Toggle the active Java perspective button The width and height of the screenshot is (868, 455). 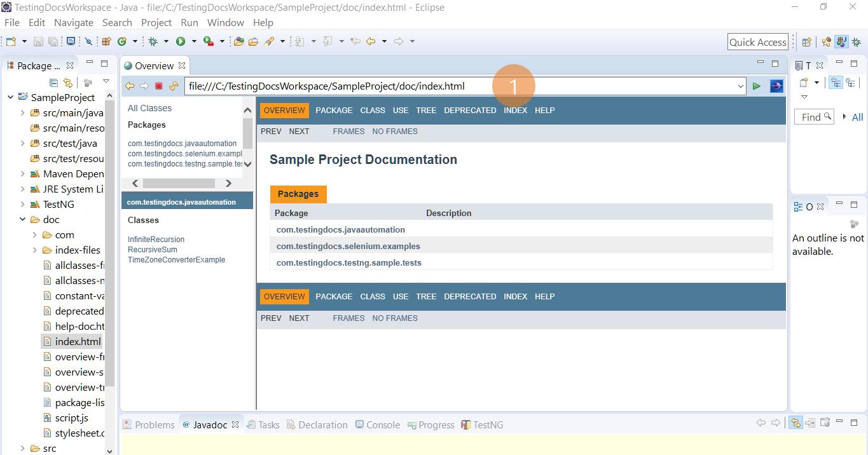coord(841,42)
